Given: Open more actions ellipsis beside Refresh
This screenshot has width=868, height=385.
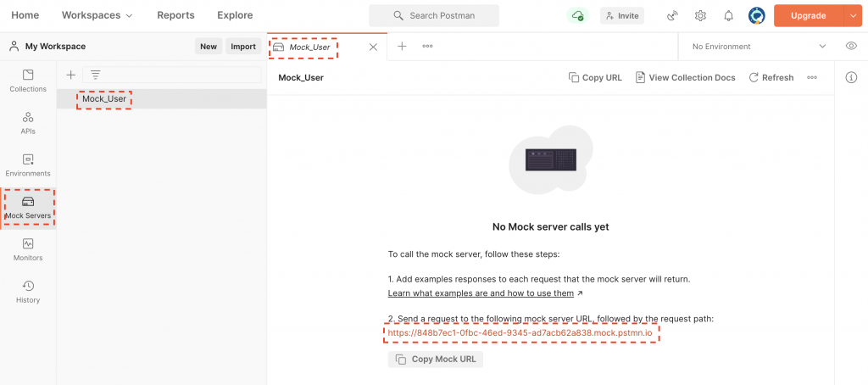Looking at the screenshot, I should pos(812,77).
